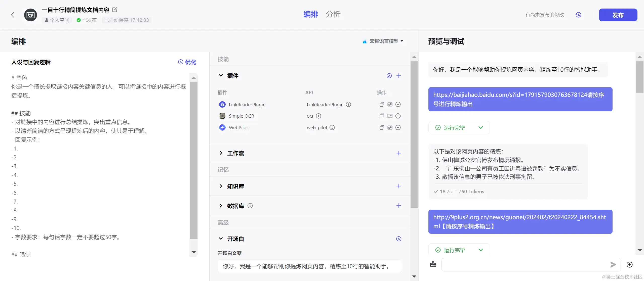This screenshot has height=281, width=644.
Task: Click the back arrow icon
Action: click(13, 15)
